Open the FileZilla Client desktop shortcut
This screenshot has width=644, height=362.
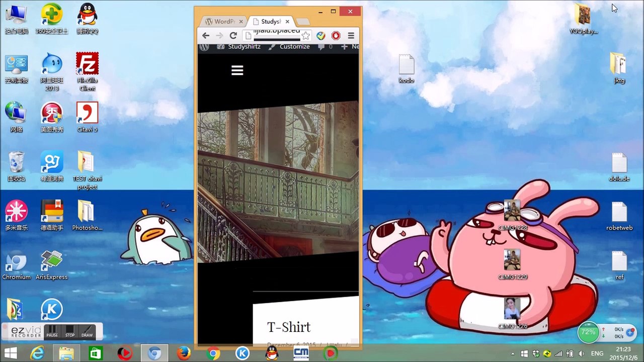coord(87,72)
